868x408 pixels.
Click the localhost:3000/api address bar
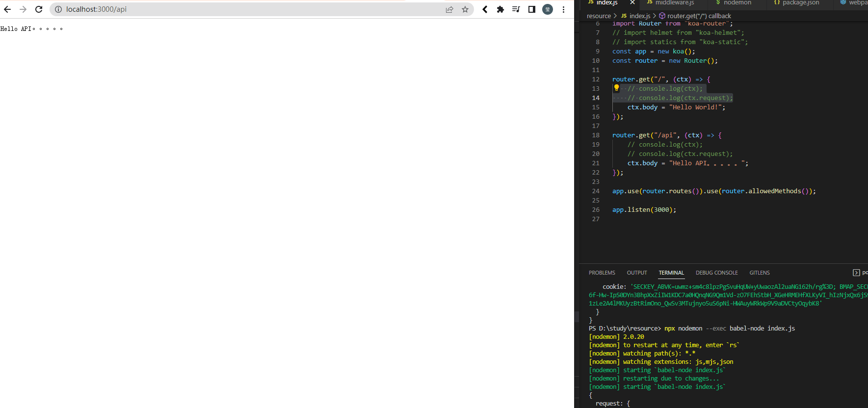(262, 9)
